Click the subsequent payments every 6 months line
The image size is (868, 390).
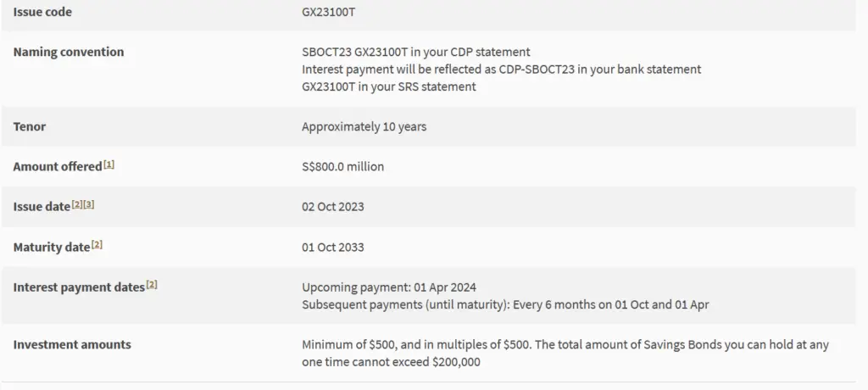coord(505,304)
